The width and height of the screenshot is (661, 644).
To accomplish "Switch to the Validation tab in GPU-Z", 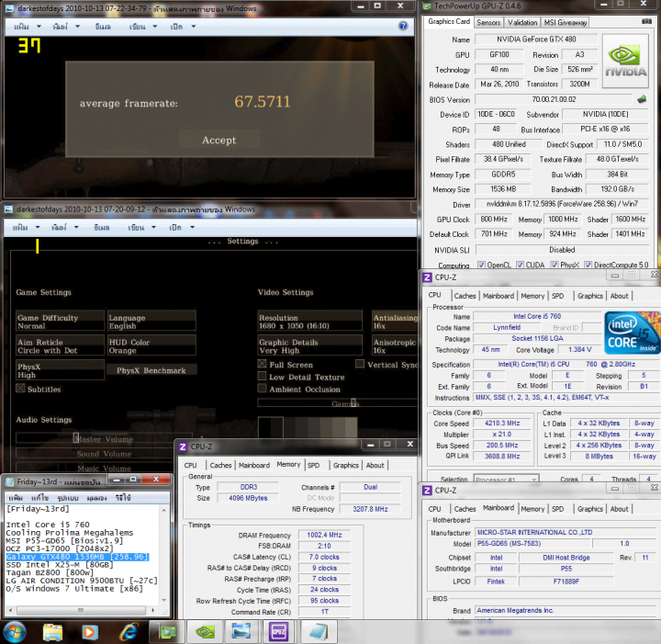I will point(522,22).
